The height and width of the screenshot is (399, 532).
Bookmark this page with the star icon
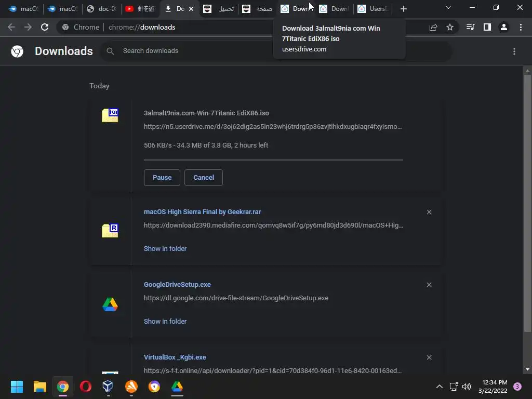tap(450, 27)
